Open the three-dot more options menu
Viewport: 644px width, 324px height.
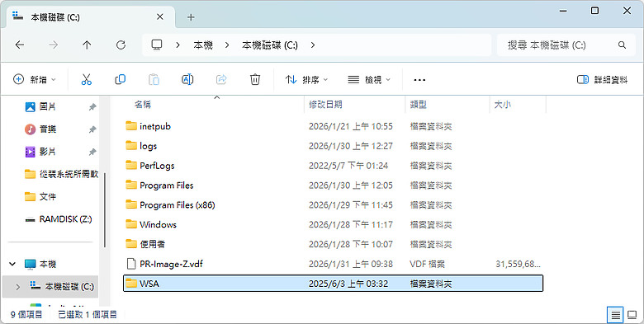pyautogui.click(x=419, y=80)
